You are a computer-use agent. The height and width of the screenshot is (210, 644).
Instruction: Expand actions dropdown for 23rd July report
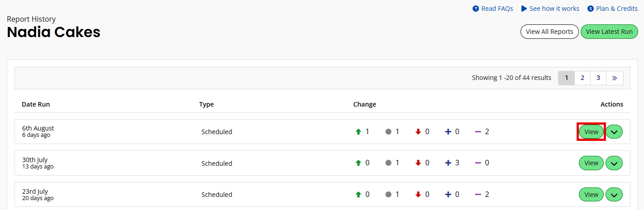pos(614,195)
